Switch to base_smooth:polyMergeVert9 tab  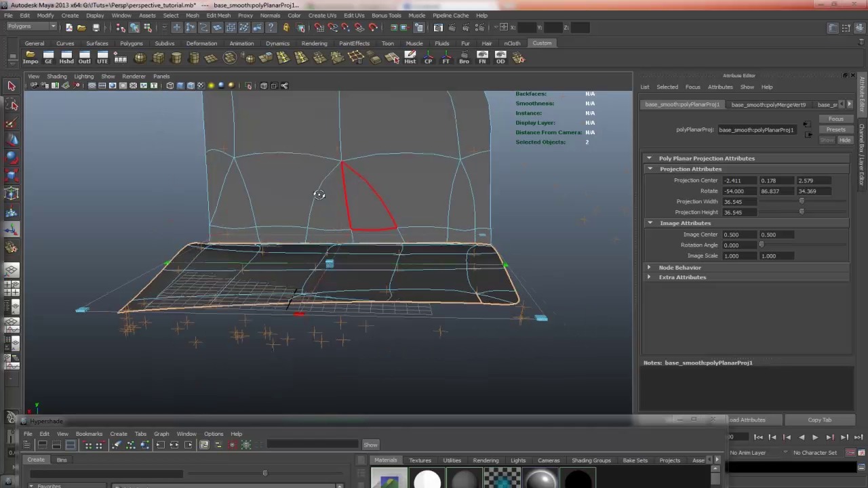(768, 104)
